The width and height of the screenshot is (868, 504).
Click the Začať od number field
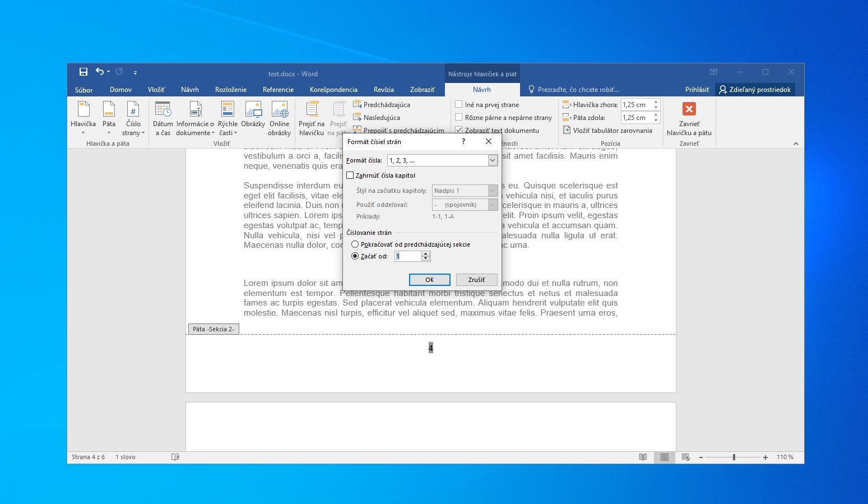pos(408,256)
